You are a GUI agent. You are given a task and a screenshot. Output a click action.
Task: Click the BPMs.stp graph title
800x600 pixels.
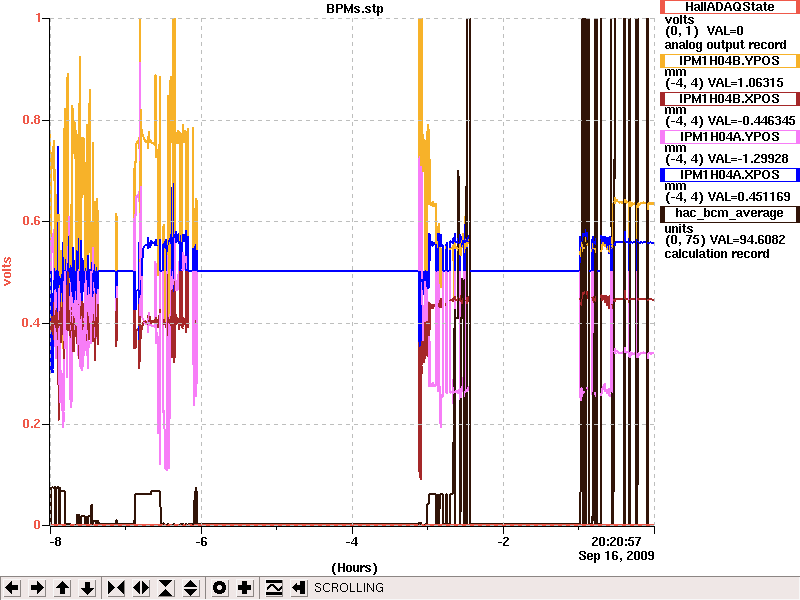click(355, 9)
